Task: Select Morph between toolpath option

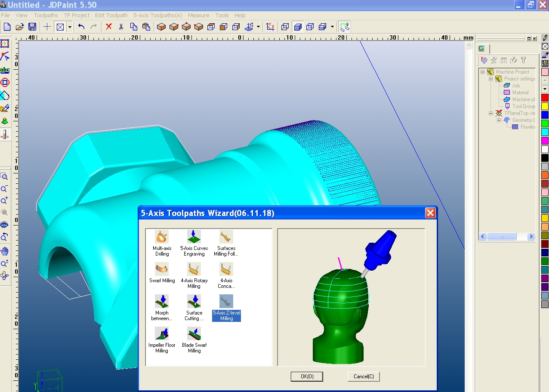Action: point(162,308)
